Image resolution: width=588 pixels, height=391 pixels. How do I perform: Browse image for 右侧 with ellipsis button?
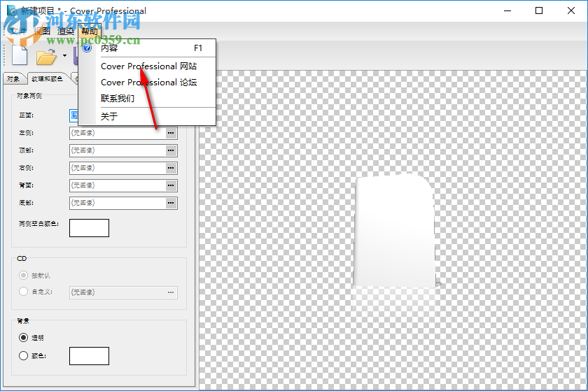tap(171, 168)
